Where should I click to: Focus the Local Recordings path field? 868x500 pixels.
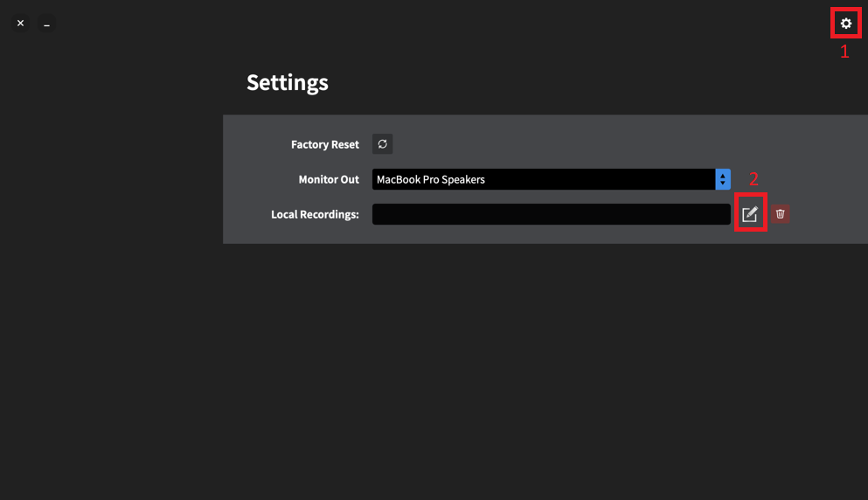tap(551, 214)
